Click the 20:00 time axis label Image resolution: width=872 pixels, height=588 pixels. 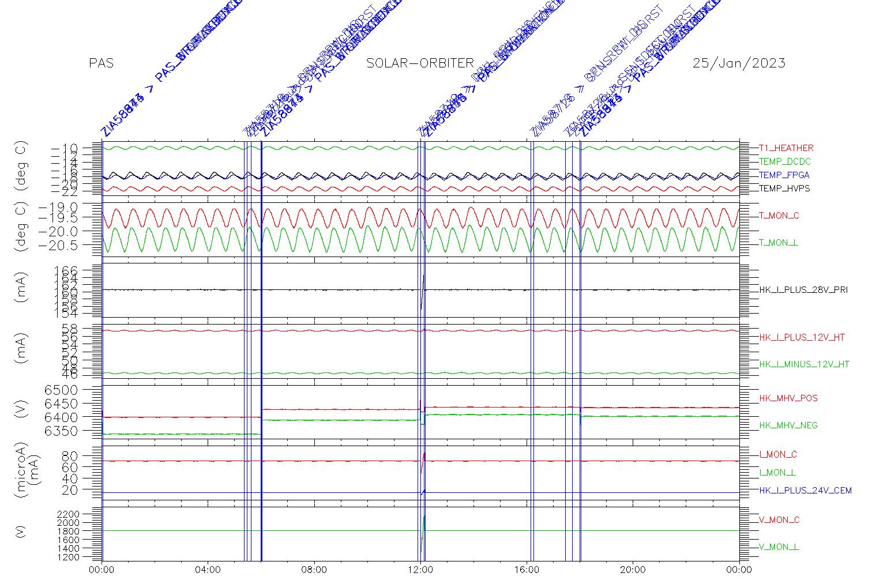(633, 570)
